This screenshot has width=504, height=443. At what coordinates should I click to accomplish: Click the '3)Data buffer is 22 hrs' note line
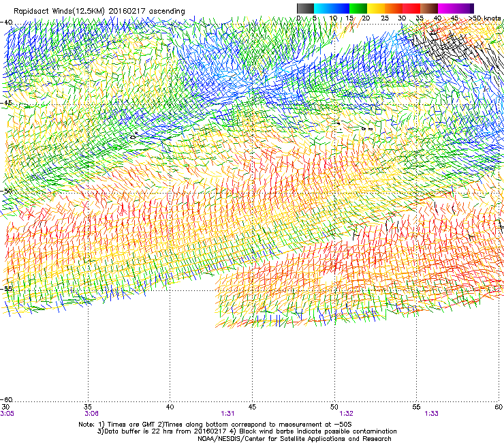(x=247, y=431)
